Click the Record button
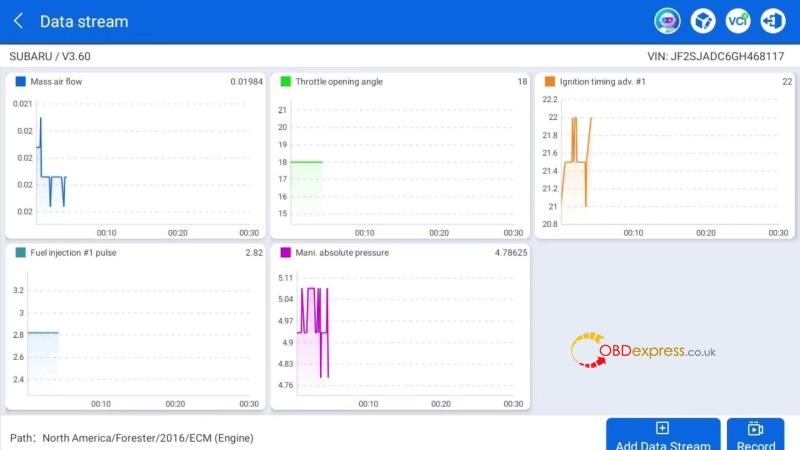The width and height of the screenshot is (800, 450). 756,435
